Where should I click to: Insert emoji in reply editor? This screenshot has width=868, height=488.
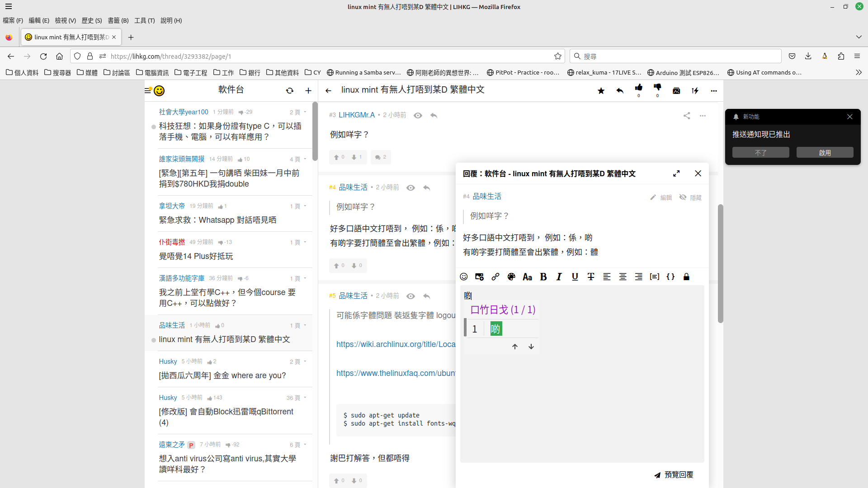click(x=464, y=277)
